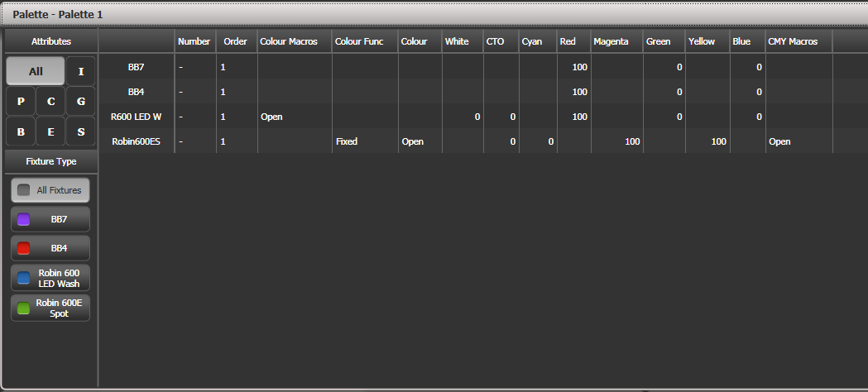Click the Attributes section header
This screenshot has width=868, height=392.
(x=51, y=41)
